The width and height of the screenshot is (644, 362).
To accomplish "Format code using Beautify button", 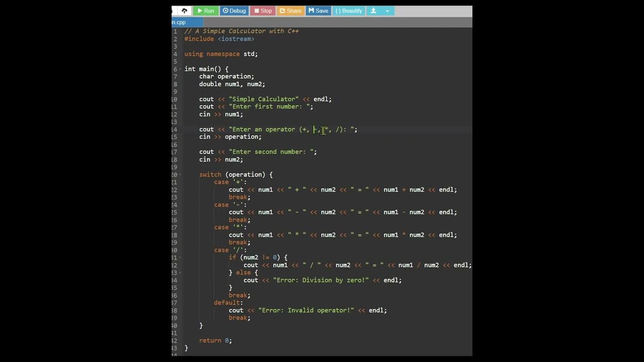I will (349, 11).
